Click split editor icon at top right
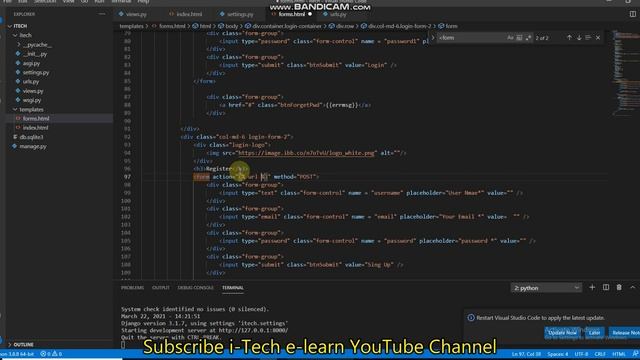Image resolution: width=640 pixels, height=360 pixels. [x=633, y=14]
